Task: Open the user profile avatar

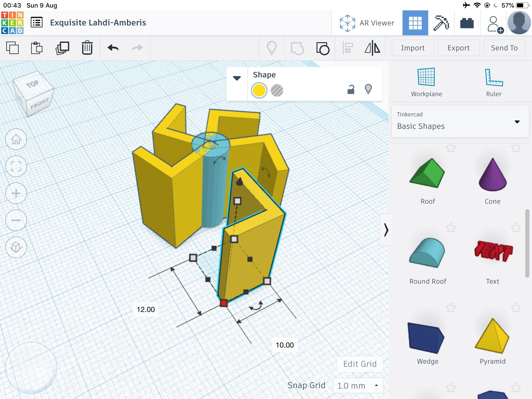Action: pyautogui.click(x=519, y=23)
